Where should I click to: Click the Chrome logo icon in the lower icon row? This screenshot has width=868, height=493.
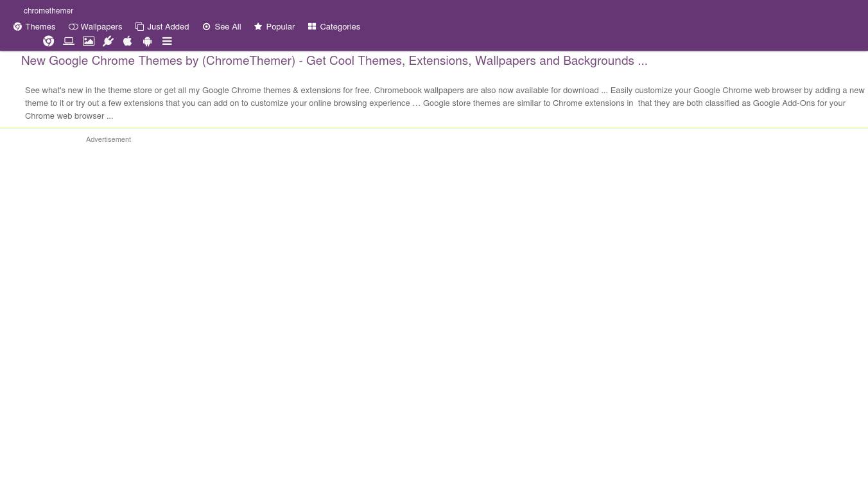coord(48,42)
